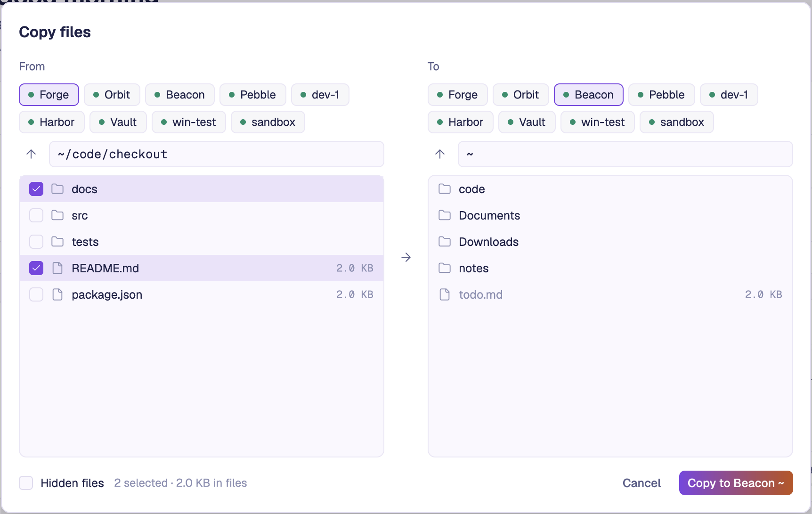Choose Vault in the From list
The image size is (812, 514).
[x=118, y=122]
